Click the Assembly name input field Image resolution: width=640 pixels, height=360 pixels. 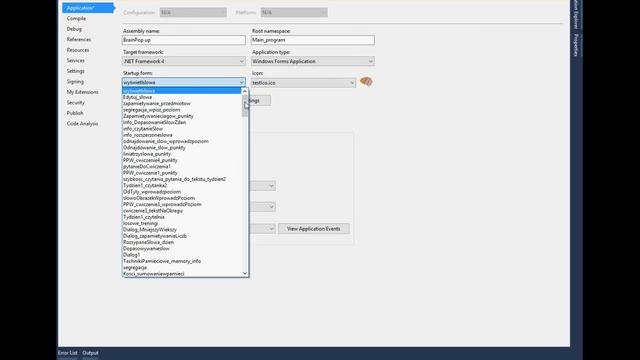[184, 40]
